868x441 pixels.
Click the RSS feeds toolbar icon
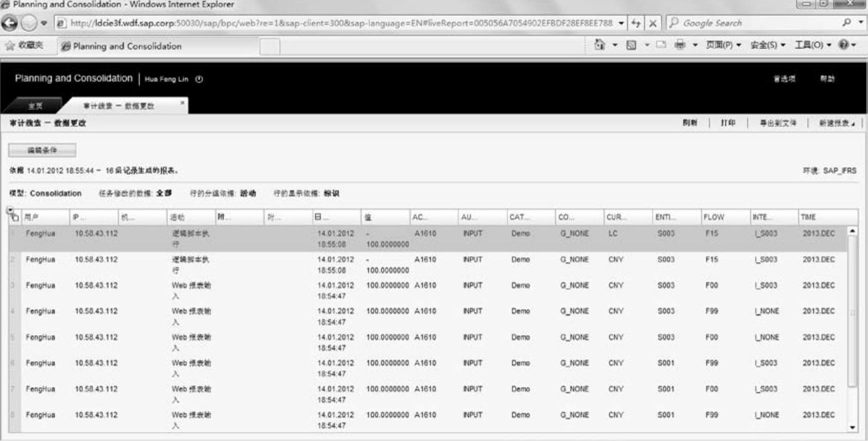pyautogui.click(x=631, y=45)
